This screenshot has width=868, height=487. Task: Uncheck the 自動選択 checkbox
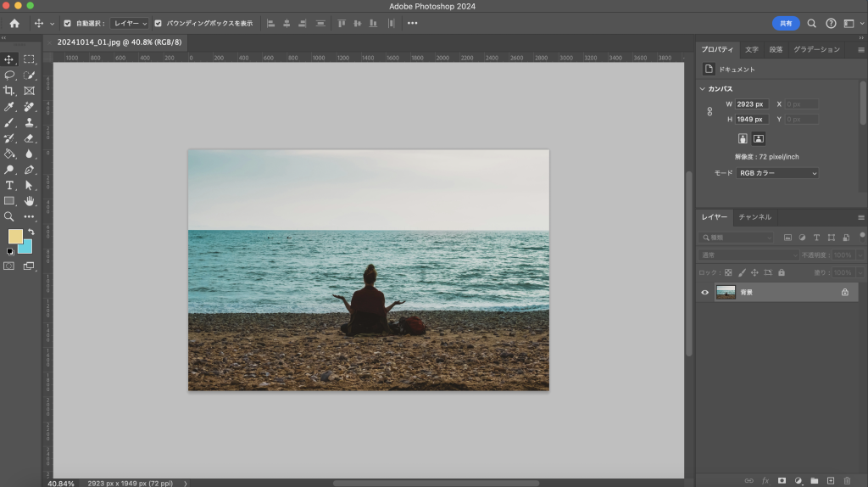click(x=68, y=24)
